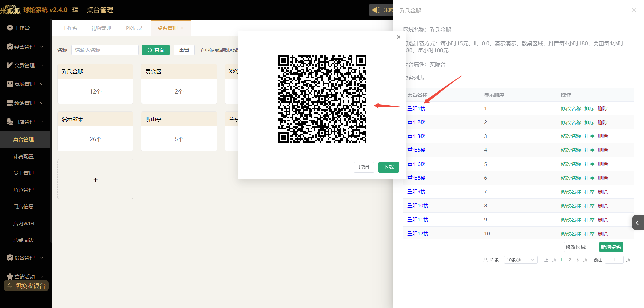Image resolution: width=644 pixels, height=308 pixels.
Task: Expand the 教练管理 menu chevron
Action: 42,103
